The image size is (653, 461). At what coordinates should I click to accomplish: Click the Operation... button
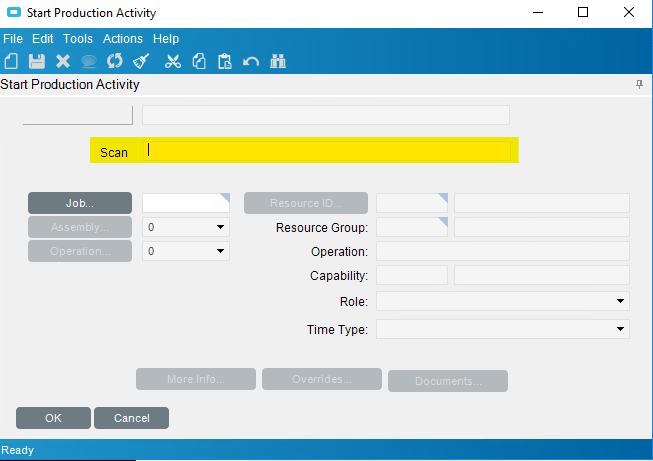click(x=80, y=251)
